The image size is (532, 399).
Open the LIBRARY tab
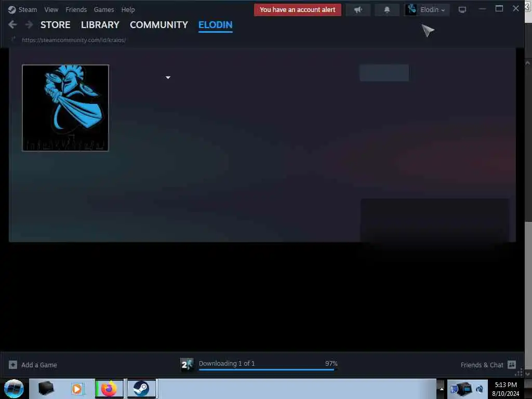(x=100, y=25)
